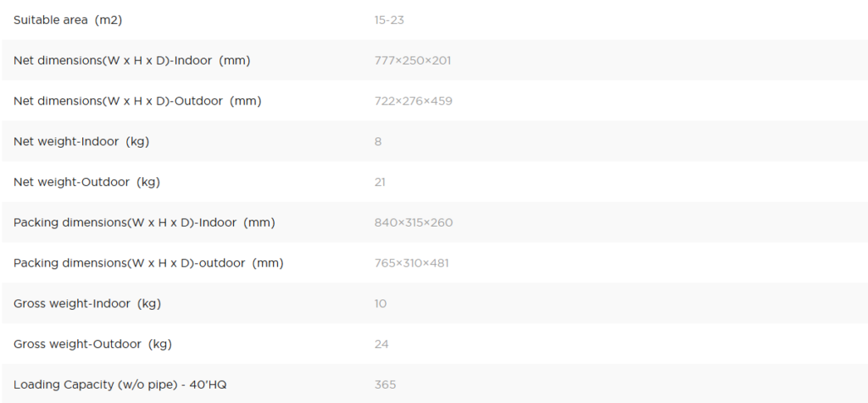Click the Net dimensions Outdoor (mm) label

(x=137, y=101)
